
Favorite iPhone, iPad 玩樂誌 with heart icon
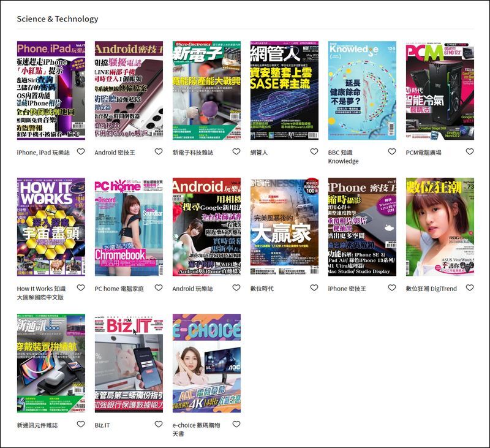(x=81, y=151)
